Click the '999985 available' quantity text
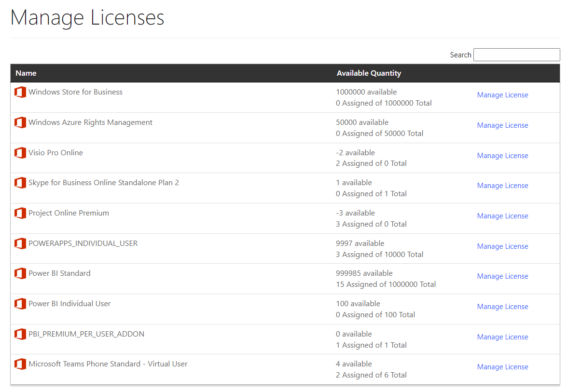Screen dimensions: 568x392 pyautogui.click(x=364, y=273)
